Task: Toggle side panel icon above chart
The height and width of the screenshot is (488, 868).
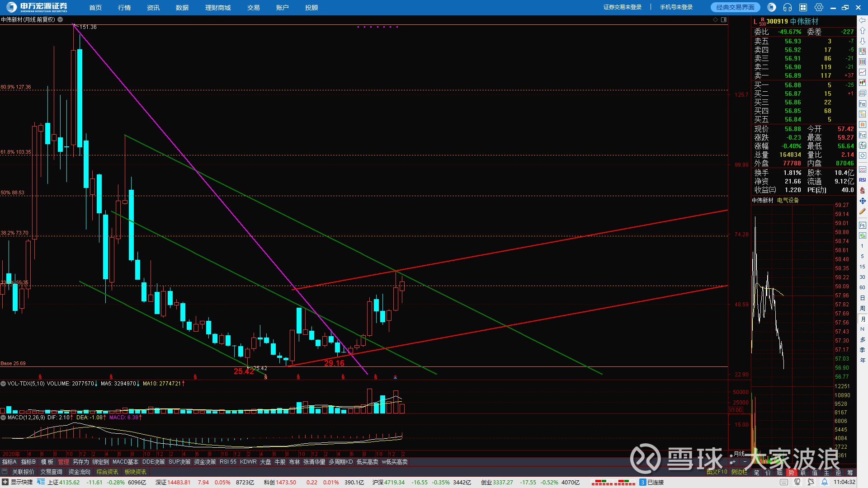Action: click(x=724, y=20)
